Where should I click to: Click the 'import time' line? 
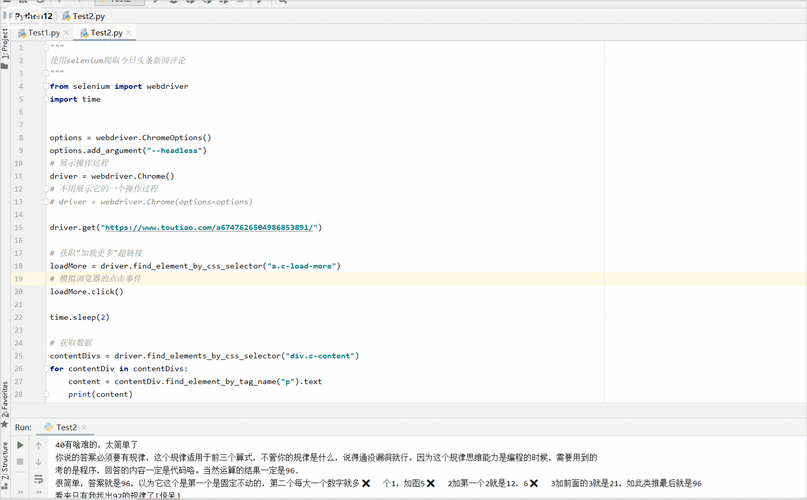click(75, 99)
